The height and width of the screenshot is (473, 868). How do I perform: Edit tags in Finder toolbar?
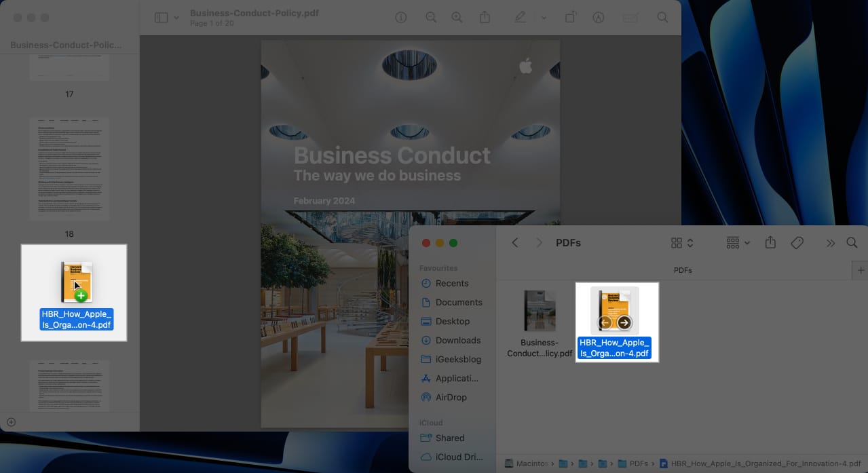tap(797, 243)
